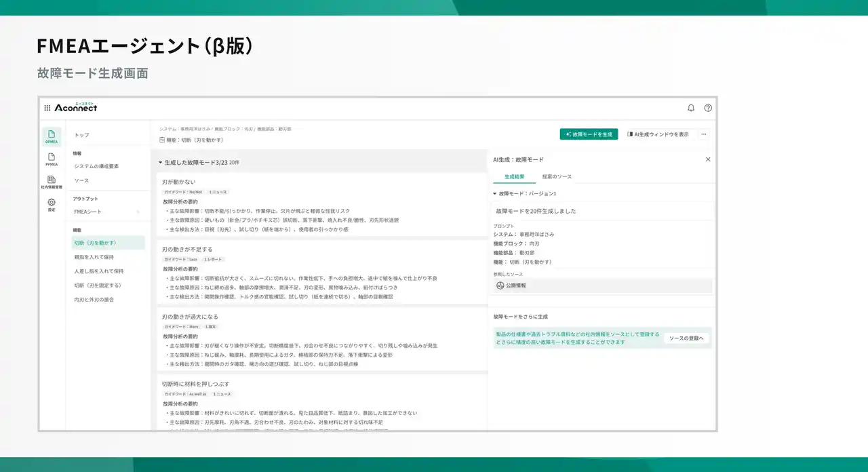Screen dimensions: 868x472
Task: Open 社内情報管理 from the sidebar
Action: pos(52,182)
